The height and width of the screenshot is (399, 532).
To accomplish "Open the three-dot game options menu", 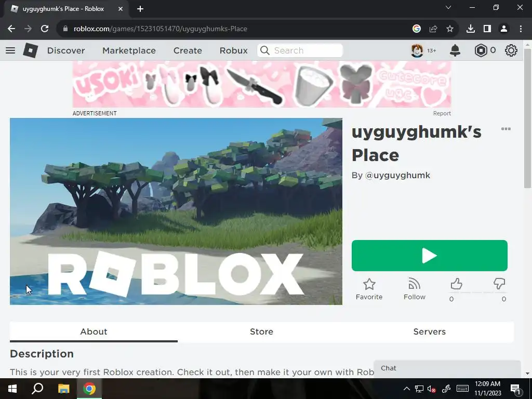I will [506, 129].
